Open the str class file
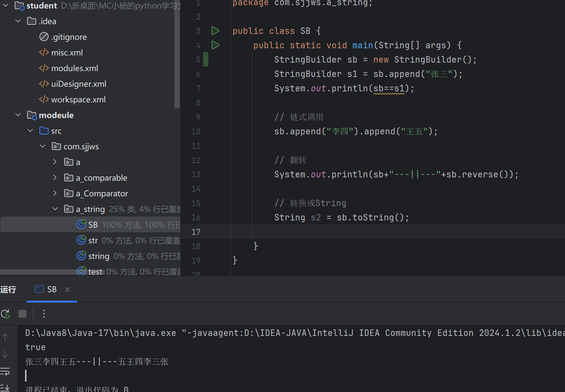Screen dimensions: 565x392 coord(93,241)
